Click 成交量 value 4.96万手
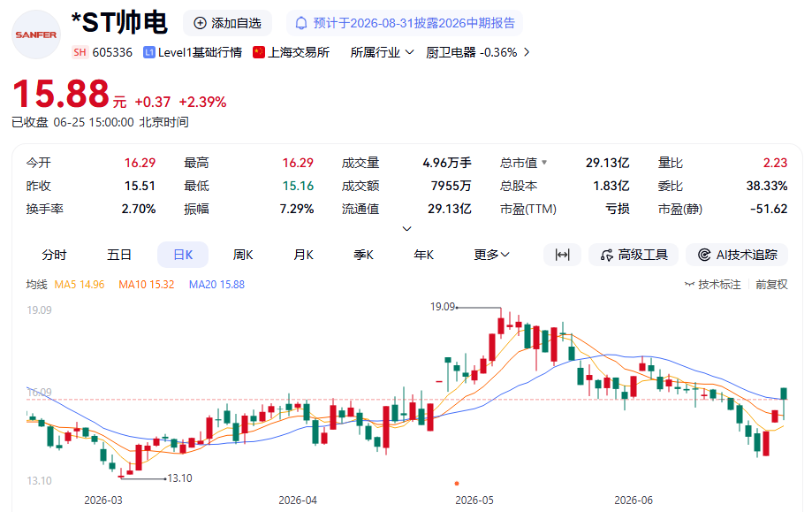This screenshot has width=812, height=512. [447, 163]
